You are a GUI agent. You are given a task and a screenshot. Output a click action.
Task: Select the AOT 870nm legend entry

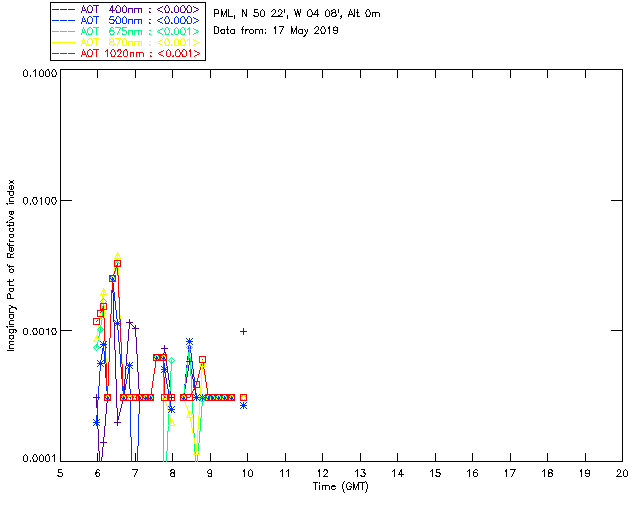click(126, 42)
